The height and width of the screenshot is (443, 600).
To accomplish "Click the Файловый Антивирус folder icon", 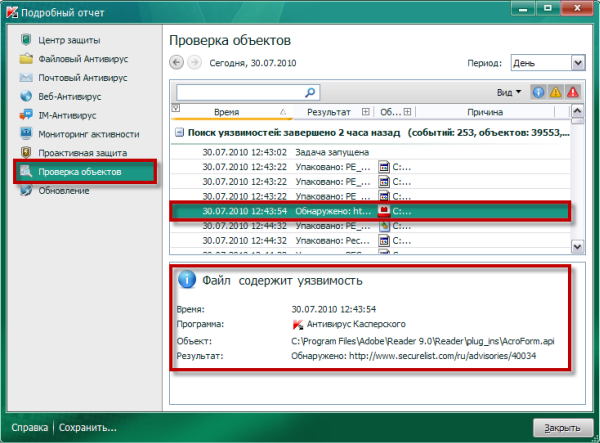I will click(x=26, y=59).
